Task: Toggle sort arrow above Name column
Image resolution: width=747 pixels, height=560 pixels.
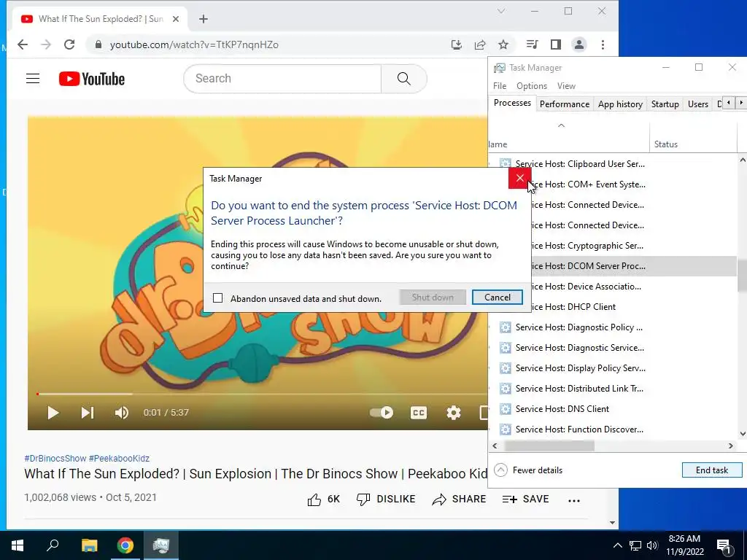Action: point(561,125)
